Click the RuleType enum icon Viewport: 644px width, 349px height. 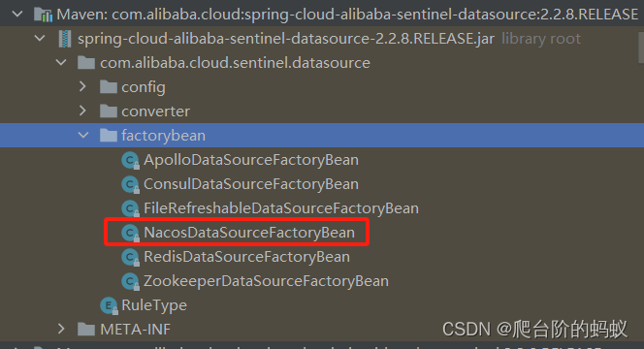click(x=110, y=305)
